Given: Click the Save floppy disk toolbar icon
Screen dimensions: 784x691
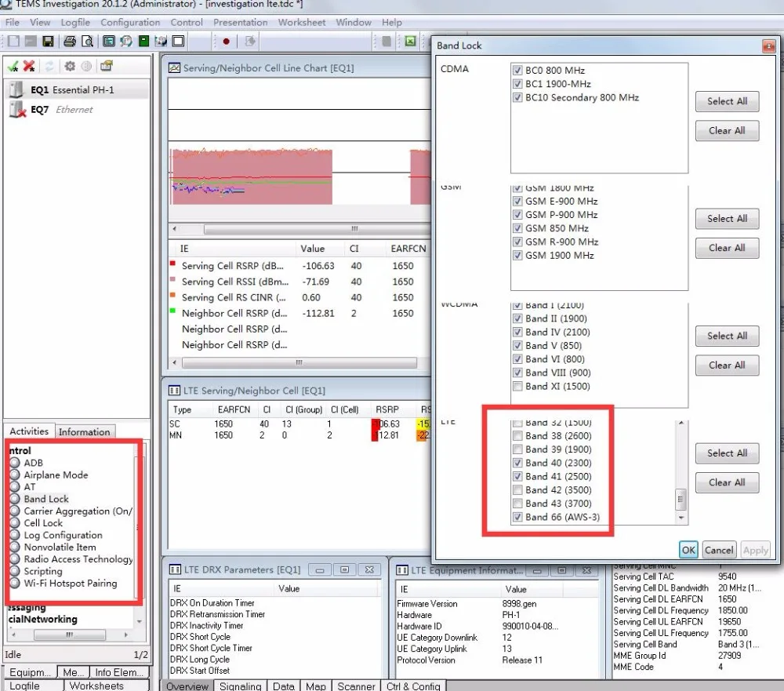Looking at the screenshot, I should pos(48,41).
